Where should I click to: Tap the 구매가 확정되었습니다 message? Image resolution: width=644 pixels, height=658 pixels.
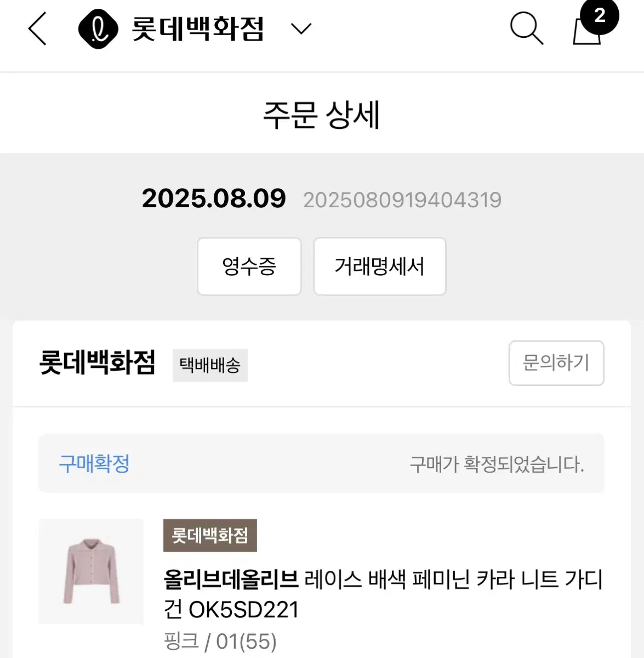[x=497, y=464]
